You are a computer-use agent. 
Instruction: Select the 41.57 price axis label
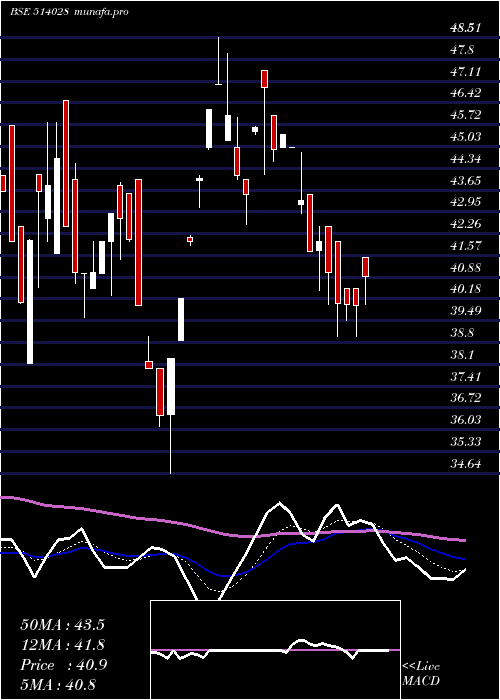click(x=466, y=245)
